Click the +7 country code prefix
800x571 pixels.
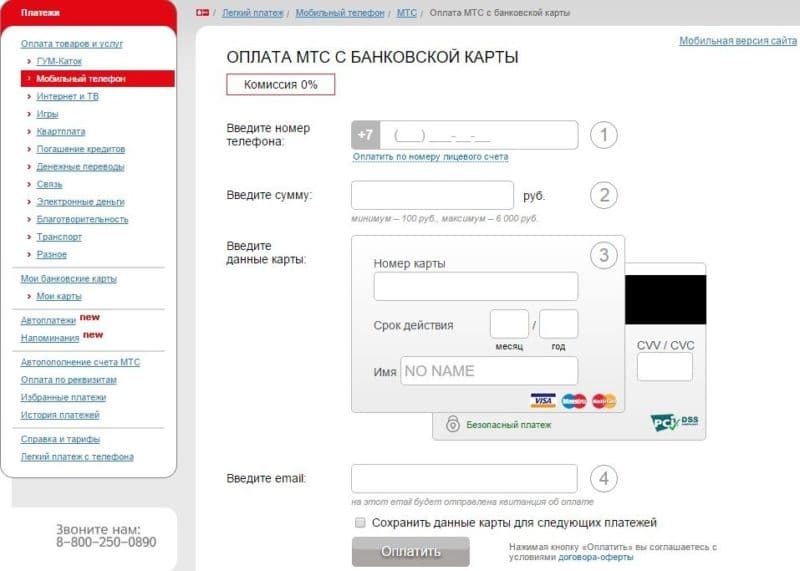(365, 135)
